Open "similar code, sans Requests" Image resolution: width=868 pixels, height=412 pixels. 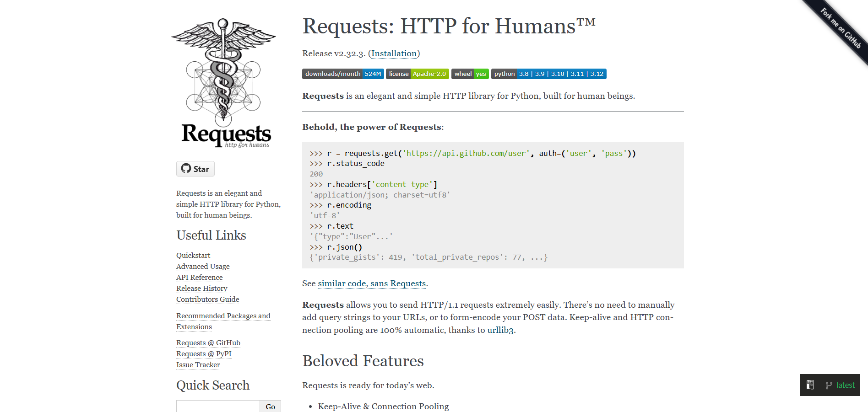coord(371,284)
